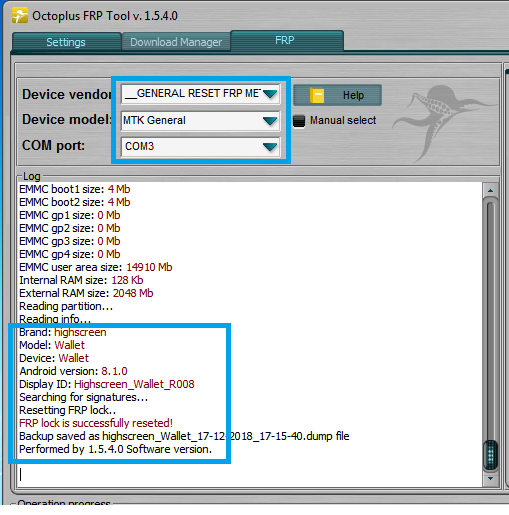Click the 'Android version: 8.1.0' log line

[x=73, y=371]
